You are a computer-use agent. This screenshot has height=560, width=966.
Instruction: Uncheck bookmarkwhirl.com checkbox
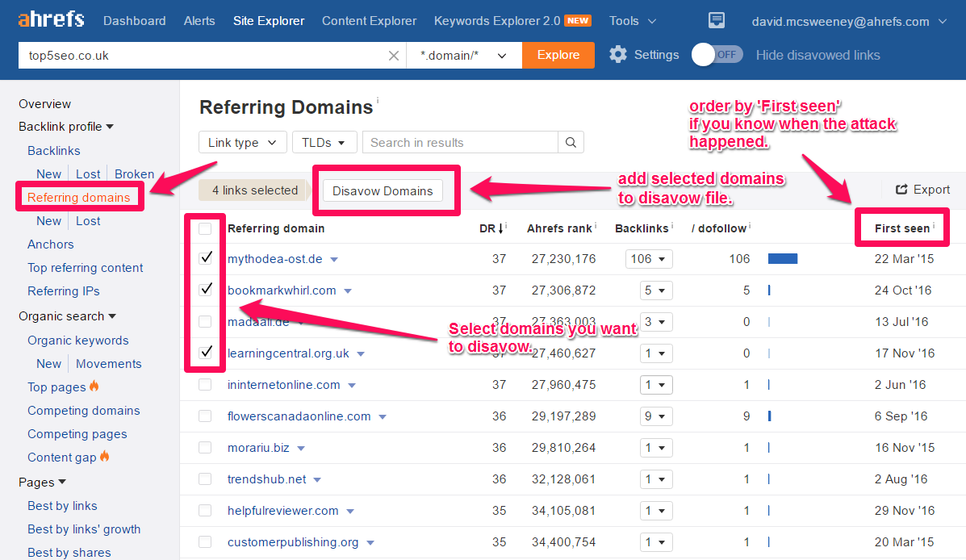pyautogui.click(x=205, y=290)
